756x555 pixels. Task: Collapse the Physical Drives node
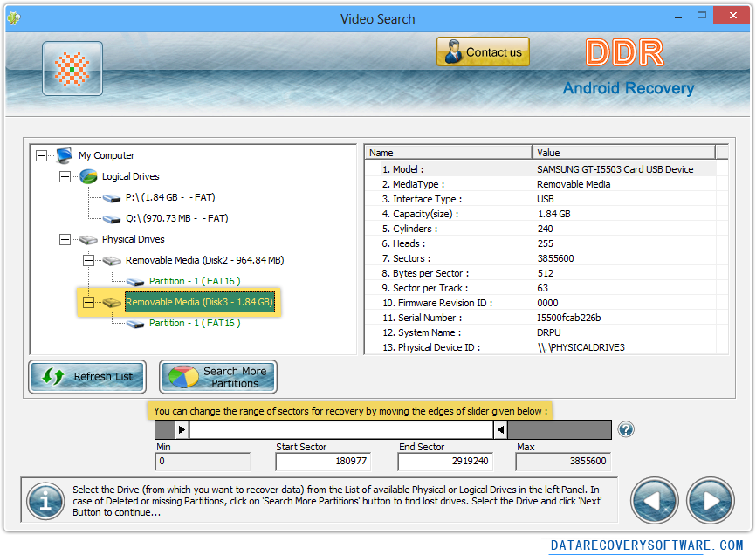65,239
